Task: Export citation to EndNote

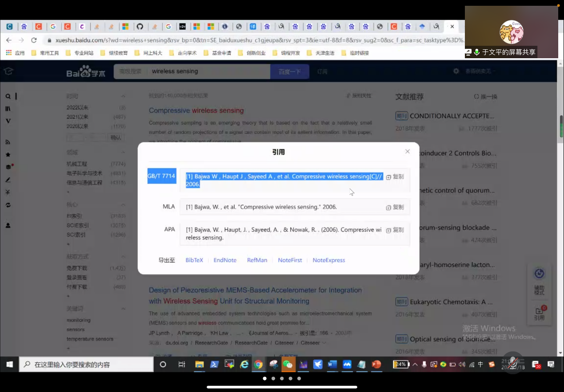Action: tap(225, 260)
